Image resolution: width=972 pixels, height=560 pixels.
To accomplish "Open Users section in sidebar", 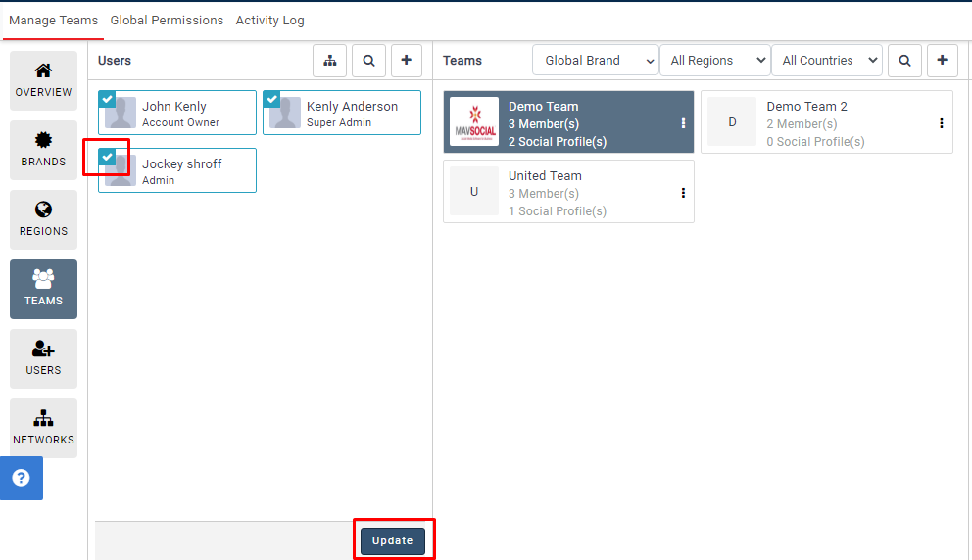I will click(43, 358).
